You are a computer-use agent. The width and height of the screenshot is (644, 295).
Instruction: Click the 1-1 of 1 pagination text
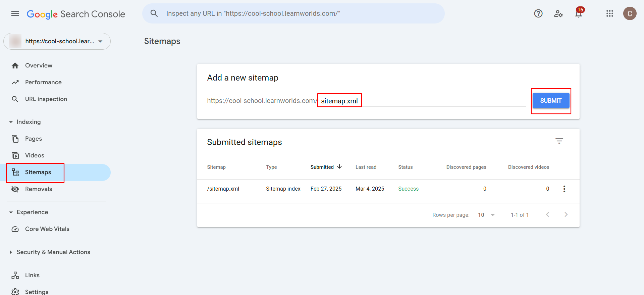[x=520, y=215]
